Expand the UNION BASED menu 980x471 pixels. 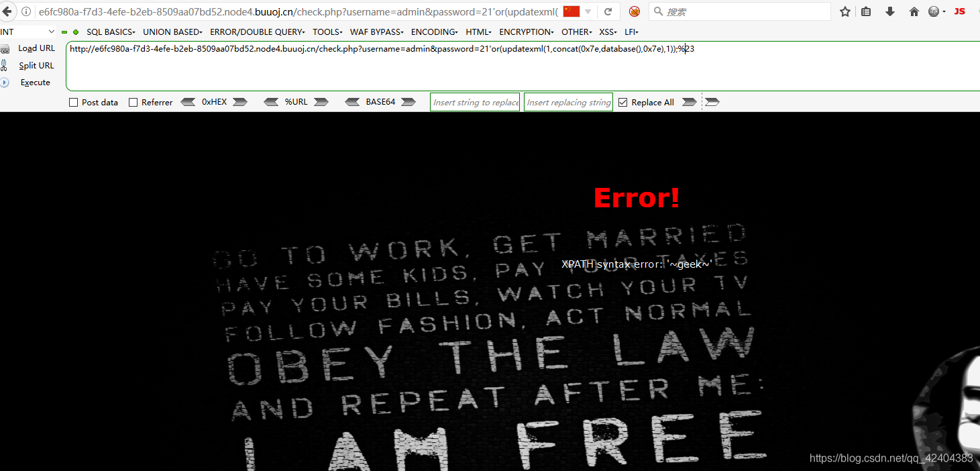(x=172, y=32)
